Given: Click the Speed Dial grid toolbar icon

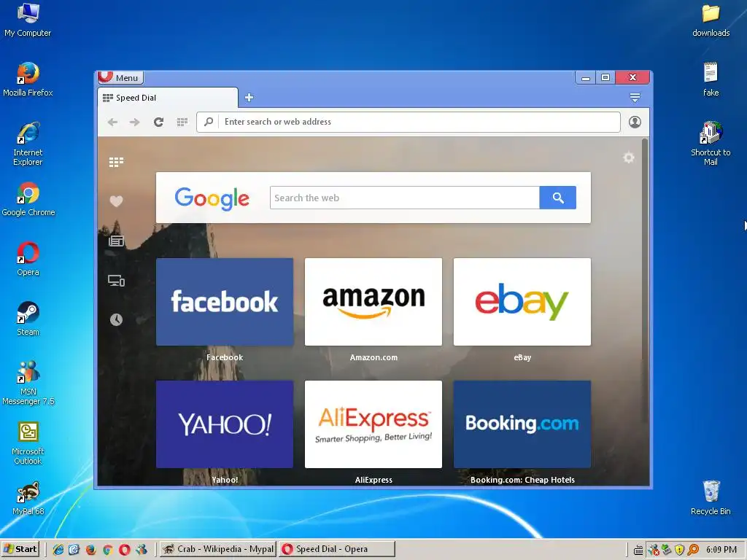Looking at the screenshot, I should [182, 122].
